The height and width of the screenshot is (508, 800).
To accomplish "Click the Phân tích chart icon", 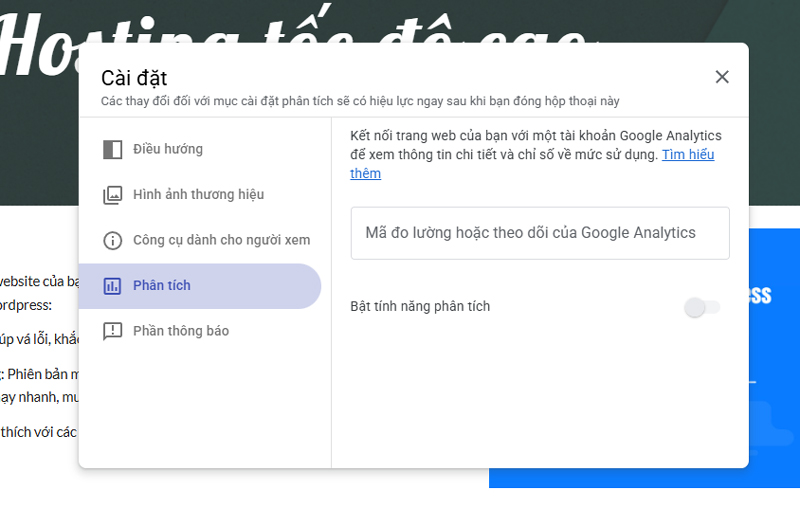I will pyautogui.click(x=112, y=286).
